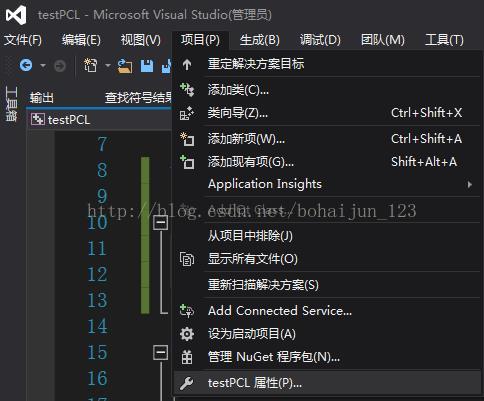Click the Visual Studio logo icon

[16, 15]
